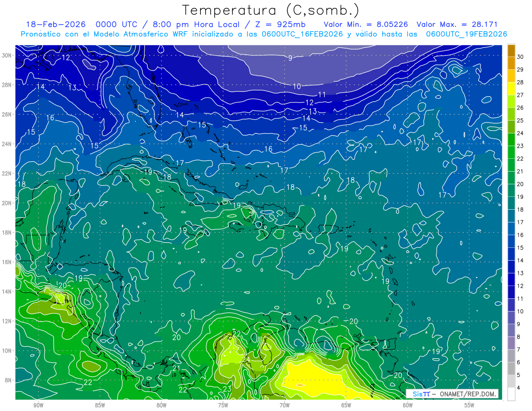Image resolution: width=532 pixels, height=411 pixels.
Task: Pick the dark orange colorbar segment above 30
Action: [511, 51]
